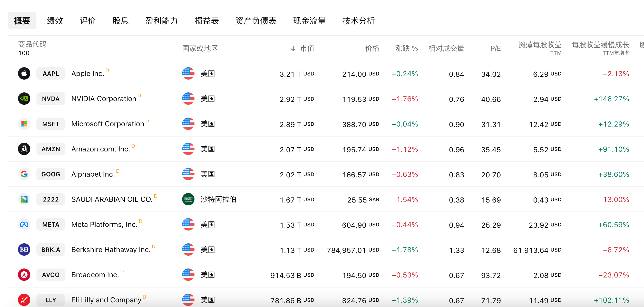Open the GOOG ticker badge
This screenshot has width=644, height=307.
(51, 174)
